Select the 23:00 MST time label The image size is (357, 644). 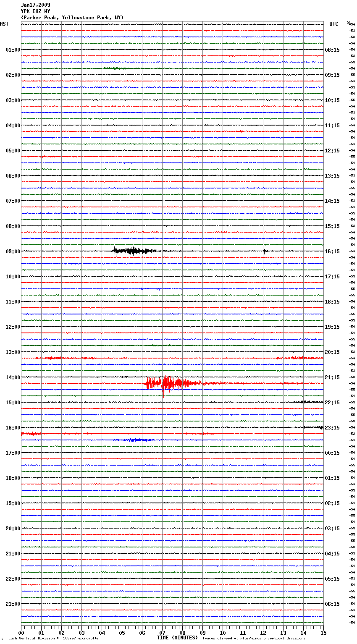pyautogui.click(x=13, y=604)
